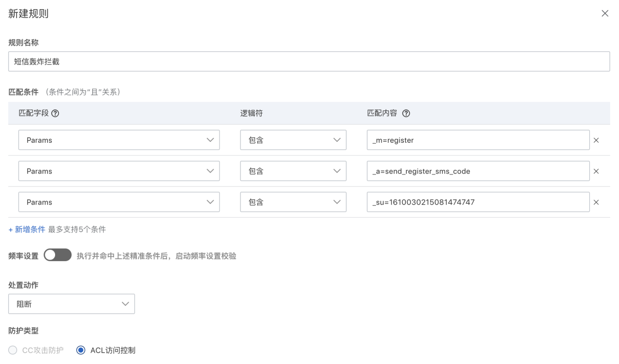
Task: Remove the _su=1610030215081474747 condition row
Action: click(x=596, y=202)
